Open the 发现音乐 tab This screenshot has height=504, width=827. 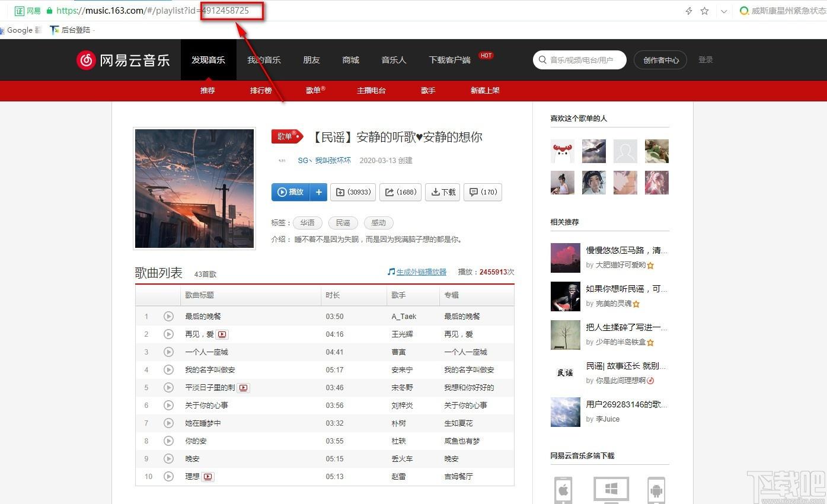tap(208, 60)
